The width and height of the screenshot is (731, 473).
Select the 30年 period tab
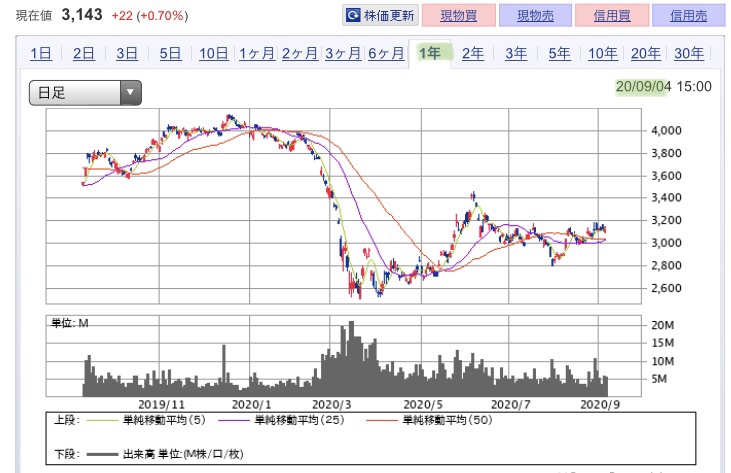point(688,54)
